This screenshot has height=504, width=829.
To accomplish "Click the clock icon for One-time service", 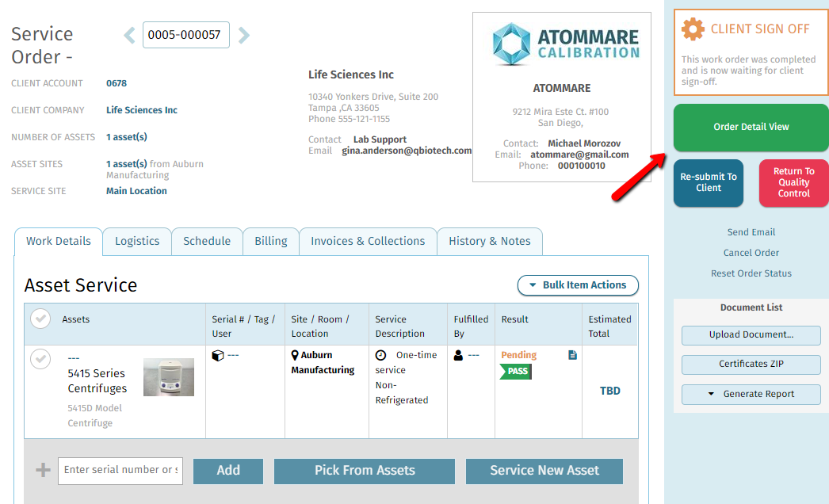I will [x=380, y=355].
